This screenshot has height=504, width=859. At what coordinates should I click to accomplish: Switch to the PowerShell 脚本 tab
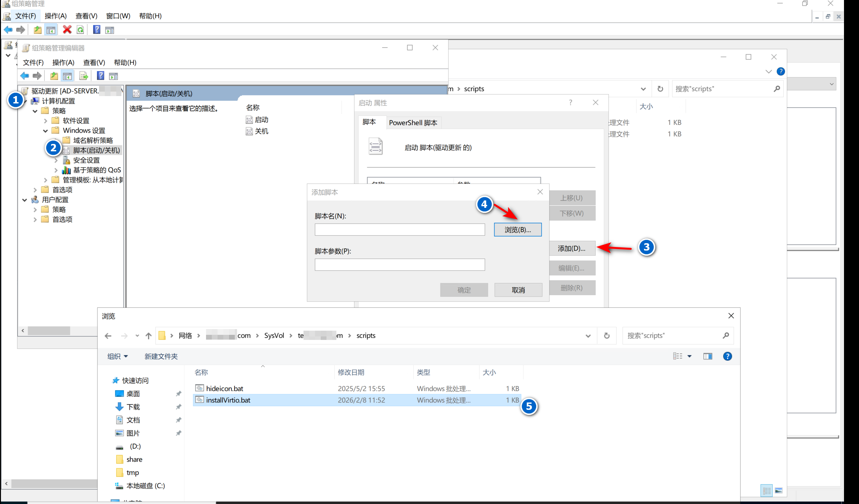[x=413, y=123]
